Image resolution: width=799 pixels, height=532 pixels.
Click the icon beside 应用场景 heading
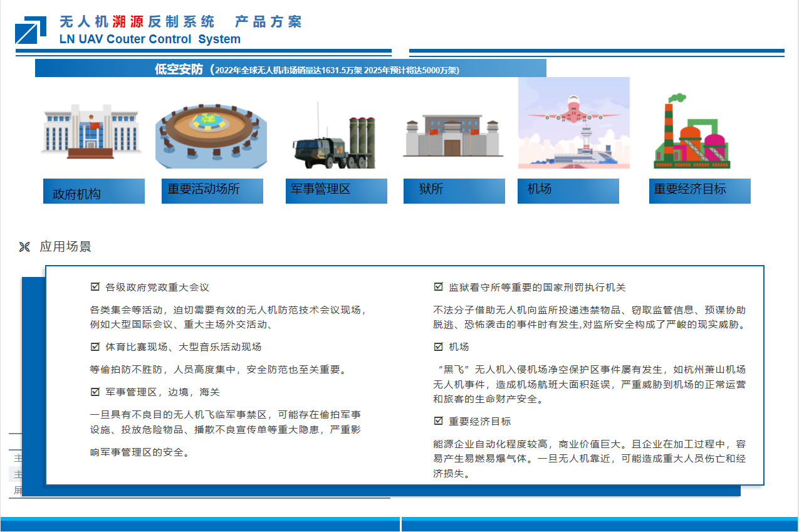24,247
